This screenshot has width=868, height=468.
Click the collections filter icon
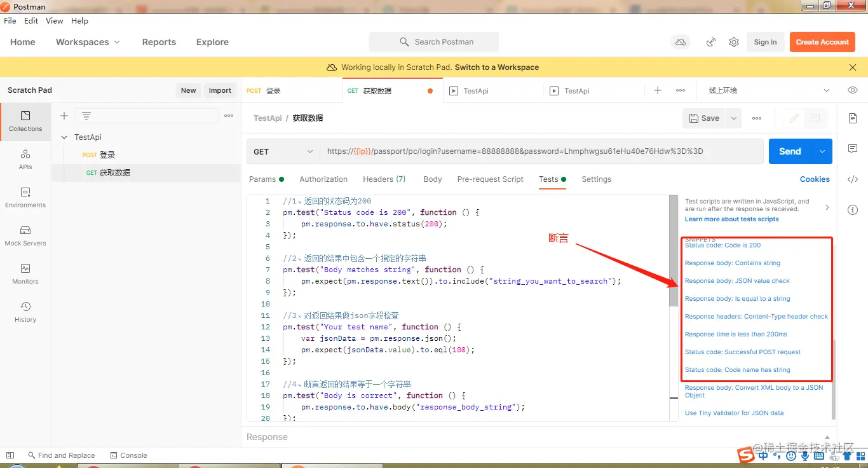pos(86,116)
